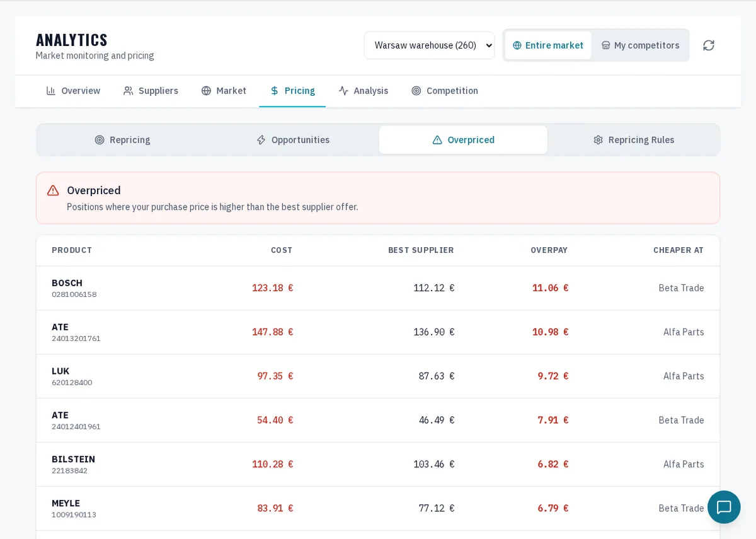Screen dimensions: 756x539
Task: Click the triangle icon on Overpriced tab
Action: 437,140
